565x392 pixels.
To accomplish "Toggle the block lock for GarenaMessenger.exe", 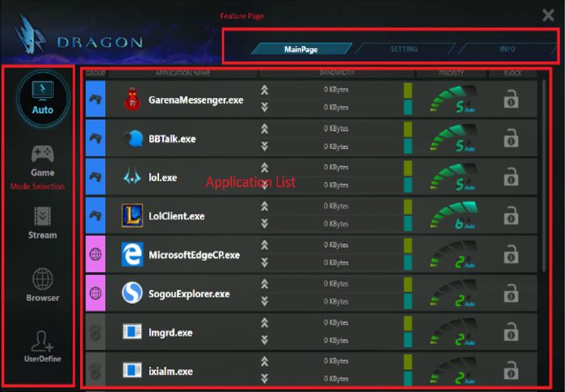I will (511, 100).
